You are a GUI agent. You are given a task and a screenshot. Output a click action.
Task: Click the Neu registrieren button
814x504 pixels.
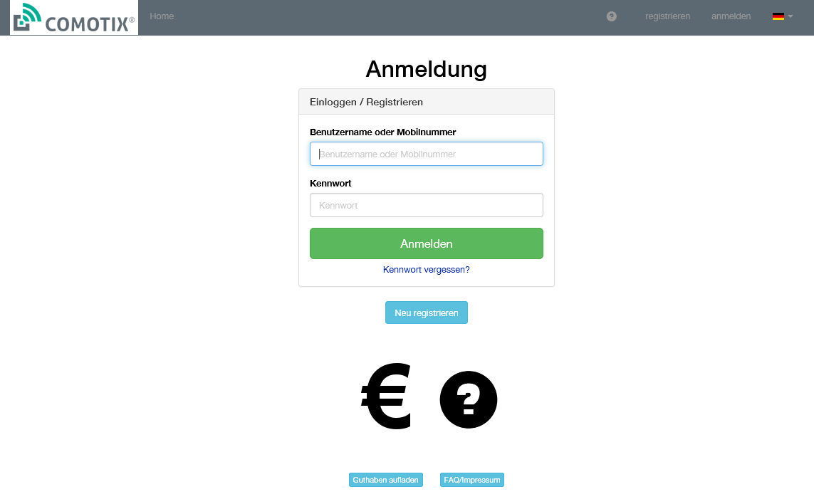pos(426,313)
